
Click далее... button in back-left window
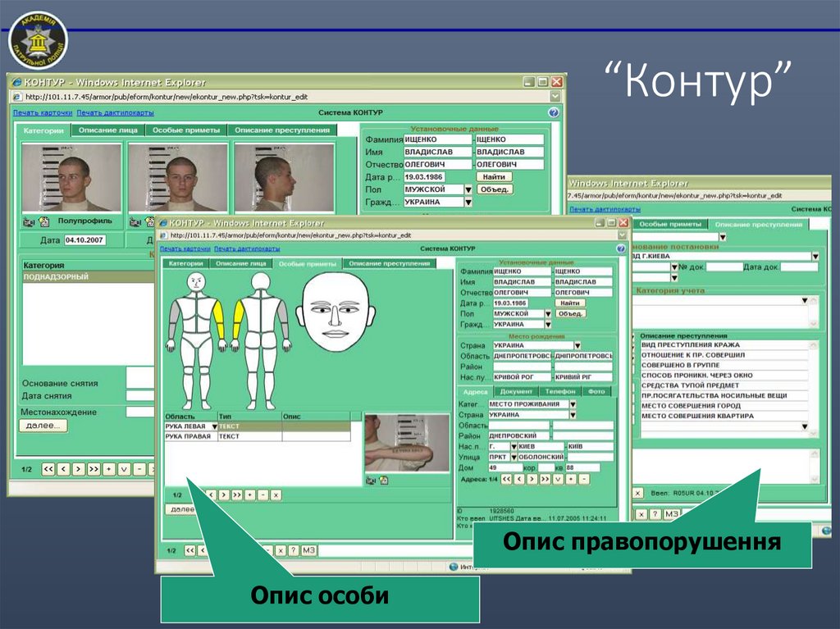click(x=43, y=426)
